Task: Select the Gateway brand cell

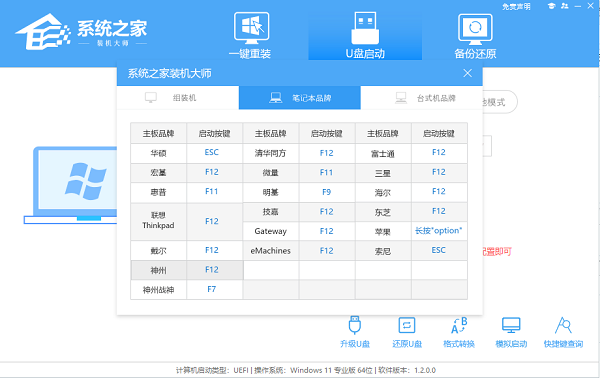Action: click(271, 231)
